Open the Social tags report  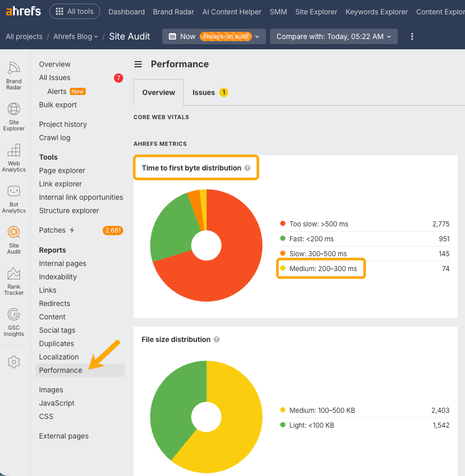coord(57,330)
